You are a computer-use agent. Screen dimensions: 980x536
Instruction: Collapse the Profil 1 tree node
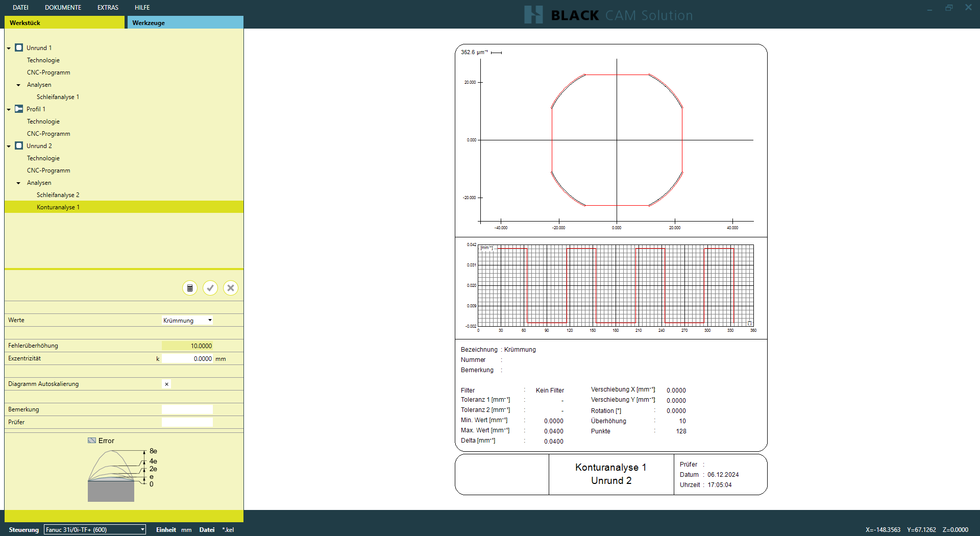[x=9, y=109]
